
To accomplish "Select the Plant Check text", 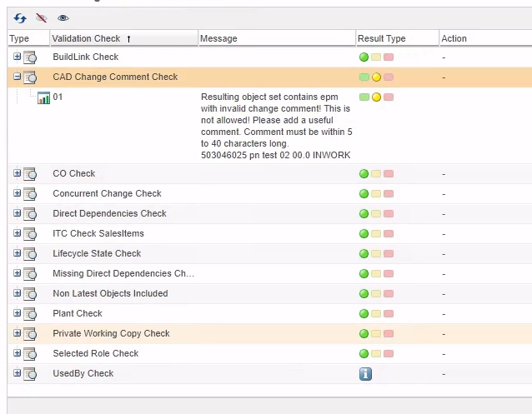I will (78, 314).
